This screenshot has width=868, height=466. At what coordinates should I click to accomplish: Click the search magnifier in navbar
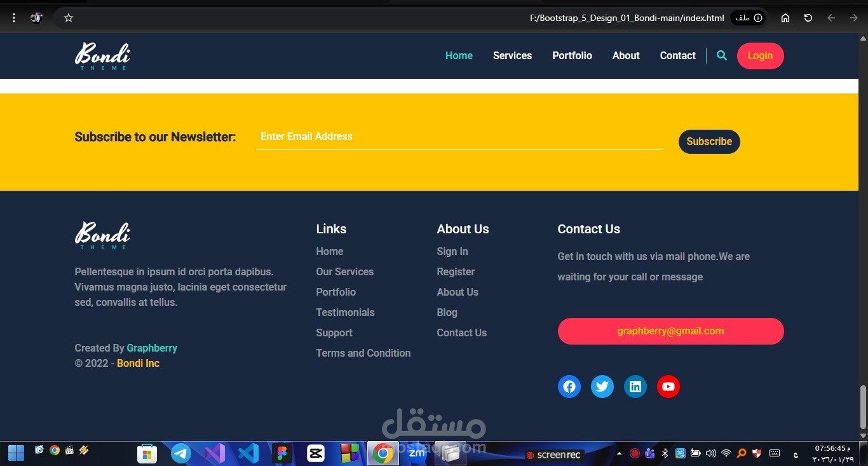pos(722,55)
